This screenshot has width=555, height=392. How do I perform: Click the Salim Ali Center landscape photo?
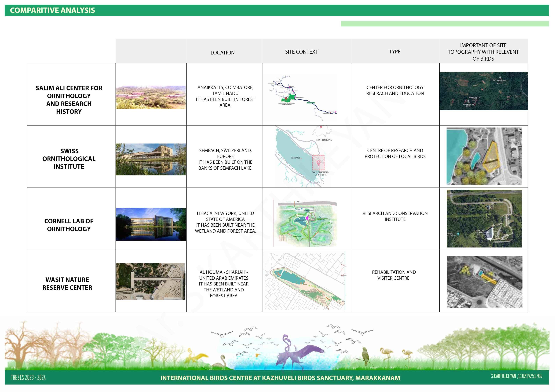[151, 97]
